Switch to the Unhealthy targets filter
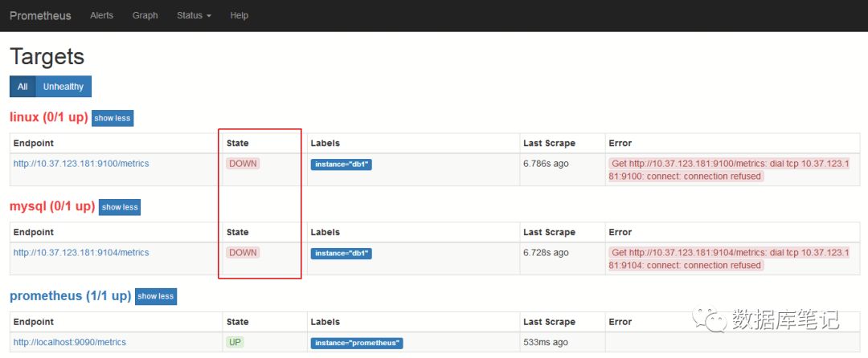 point(63,87)
